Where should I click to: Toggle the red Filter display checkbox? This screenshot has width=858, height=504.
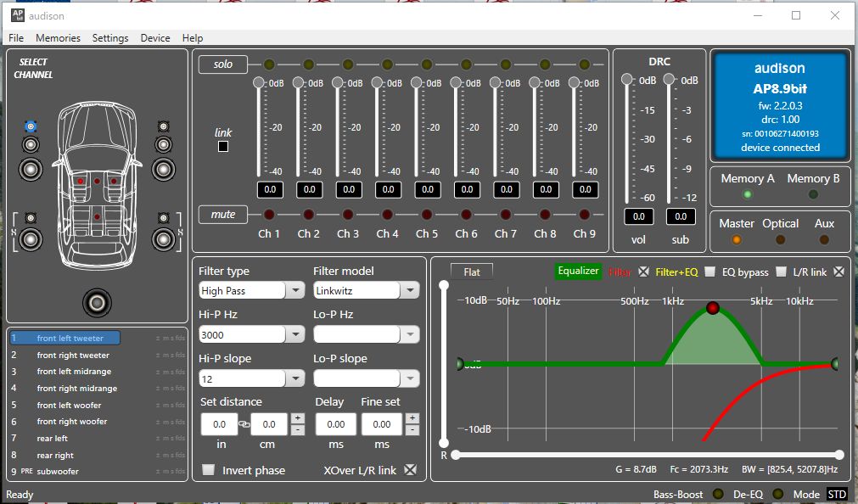(643, 272)
